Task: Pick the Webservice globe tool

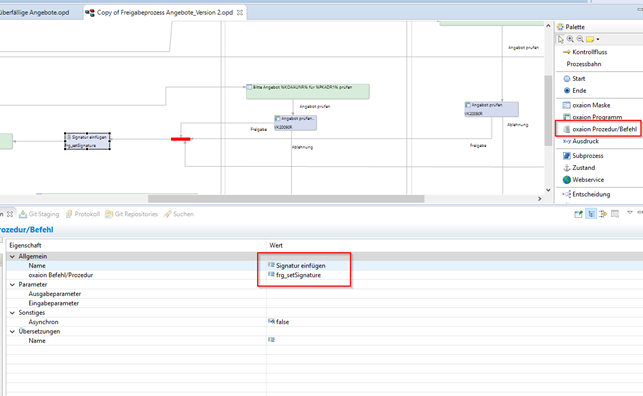Action: 583,180
